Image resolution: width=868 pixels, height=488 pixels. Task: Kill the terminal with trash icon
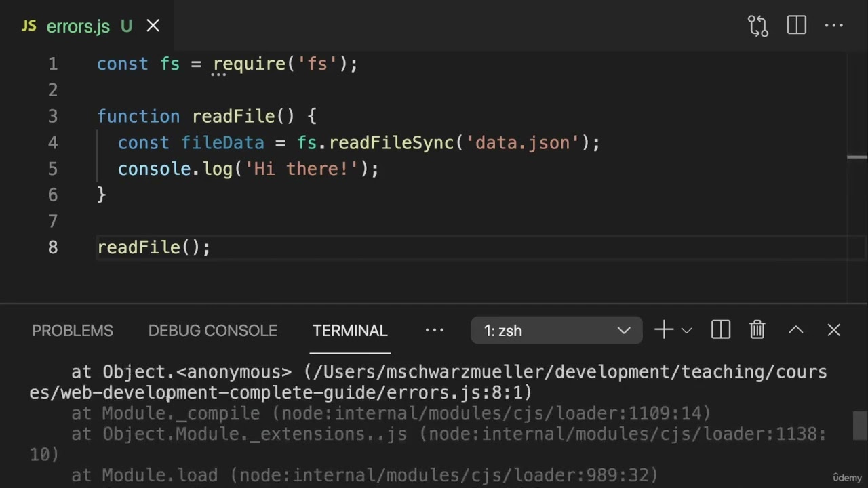[757, 330]
